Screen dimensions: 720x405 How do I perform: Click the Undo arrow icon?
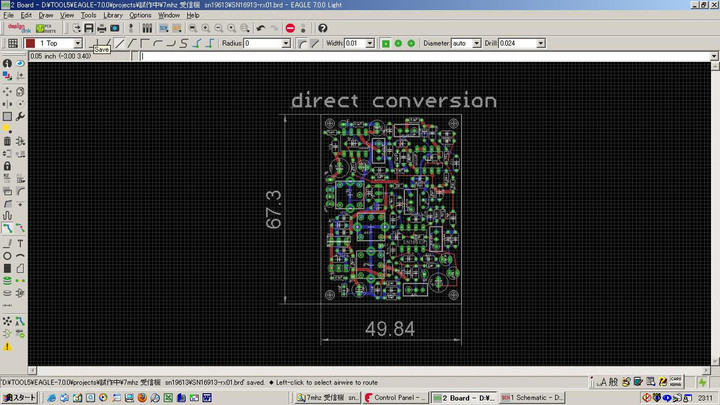point(261,28)
